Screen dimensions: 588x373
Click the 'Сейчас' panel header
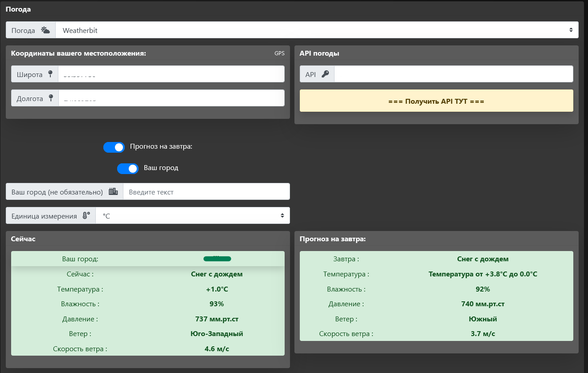coord(23,239)
